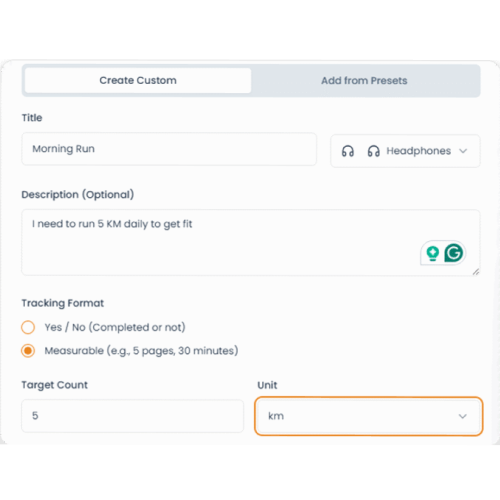Click the headphones icon beside the Headphones text

pyautogui.click(x=374, y=151)
